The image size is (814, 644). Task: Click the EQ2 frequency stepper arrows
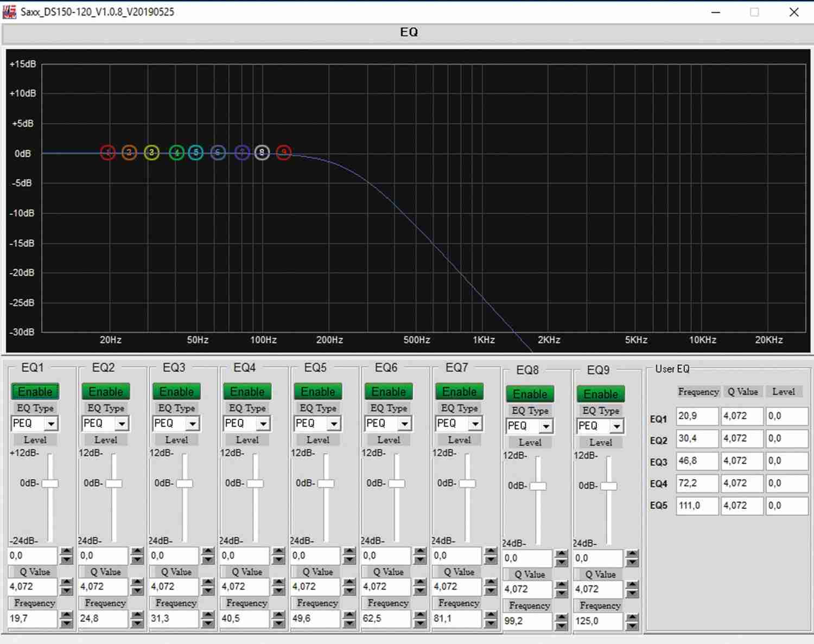tap(137, 619)
